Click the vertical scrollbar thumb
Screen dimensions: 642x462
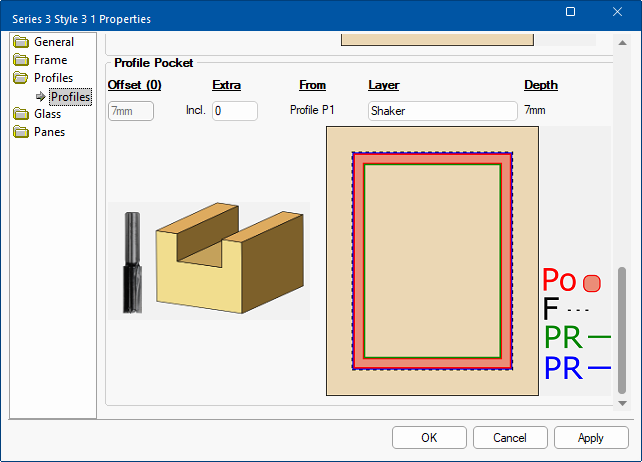622,330
